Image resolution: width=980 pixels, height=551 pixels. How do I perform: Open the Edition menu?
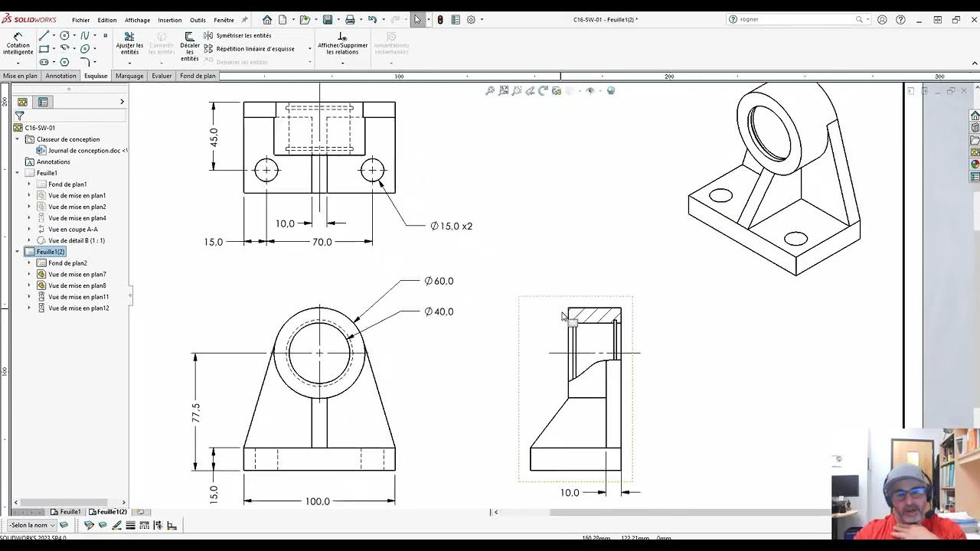[107, 20]
